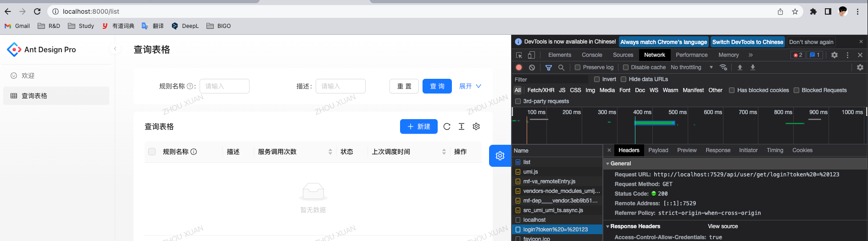Open the network search magnifier icon

pyautogui.click(x=561, y=67)
